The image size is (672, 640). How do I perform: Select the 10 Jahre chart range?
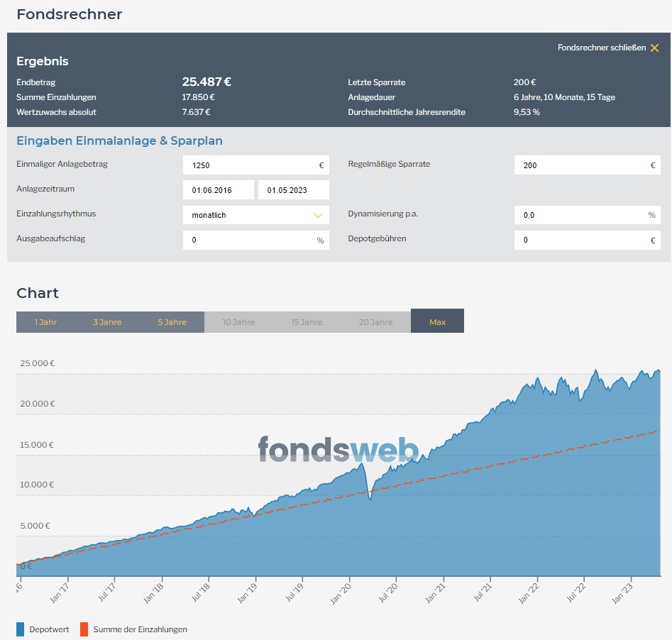[238, 322]
